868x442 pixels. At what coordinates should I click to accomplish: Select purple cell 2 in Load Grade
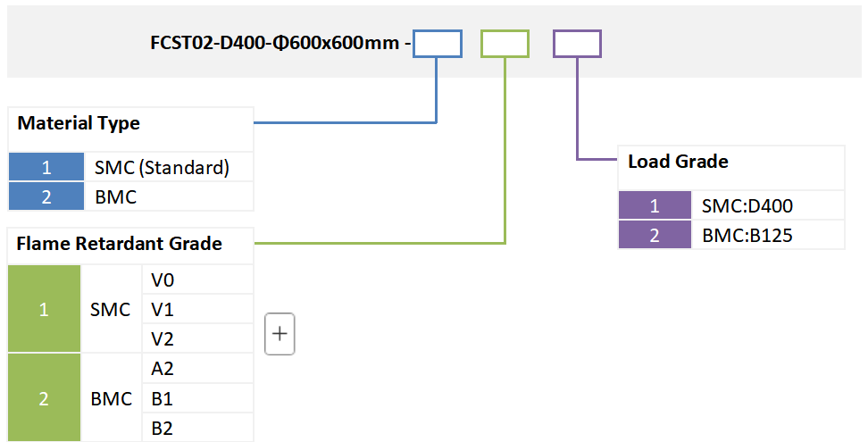[x=655, y=235]
